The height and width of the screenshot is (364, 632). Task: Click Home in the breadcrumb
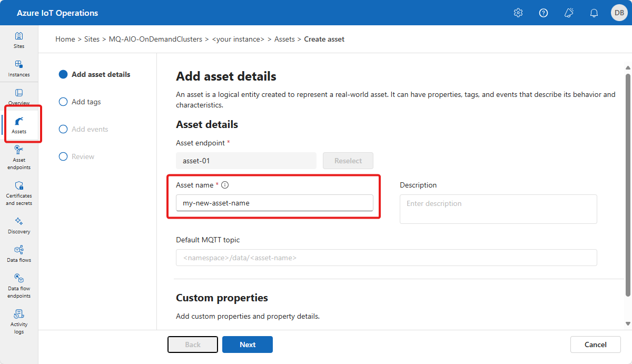pos(65,39)
